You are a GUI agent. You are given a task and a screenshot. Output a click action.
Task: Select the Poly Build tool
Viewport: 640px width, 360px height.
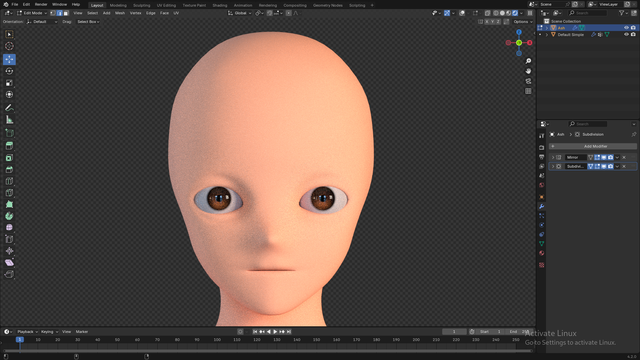pos(9,204)
